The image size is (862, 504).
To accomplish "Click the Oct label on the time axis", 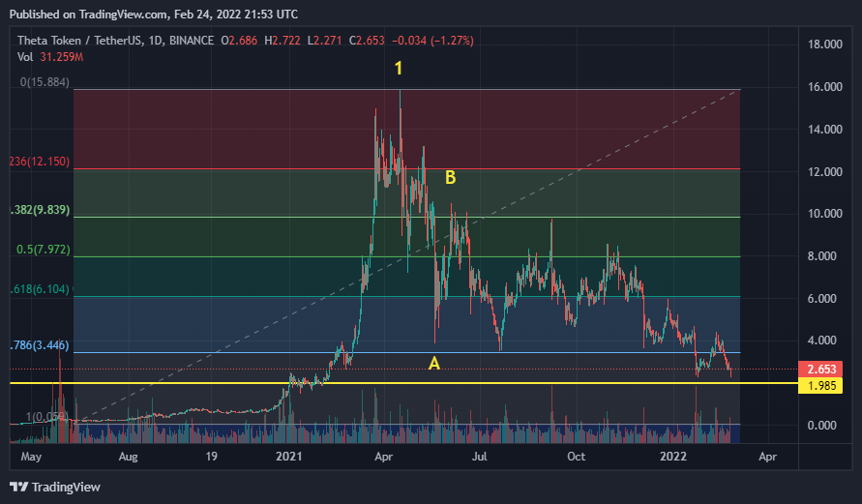I will [577, 457].
